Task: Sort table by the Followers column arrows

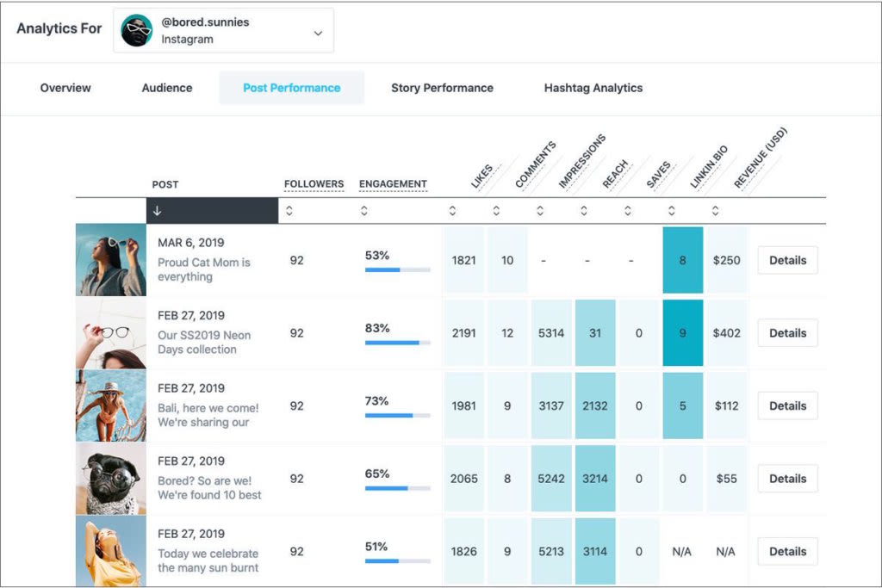Action: click(x=289, y=211)
